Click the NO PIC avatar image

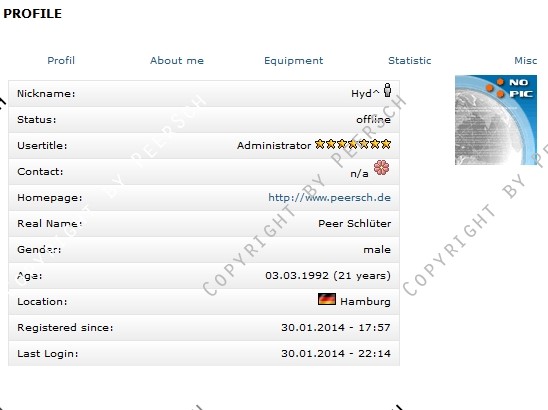(x=496, y=120)
